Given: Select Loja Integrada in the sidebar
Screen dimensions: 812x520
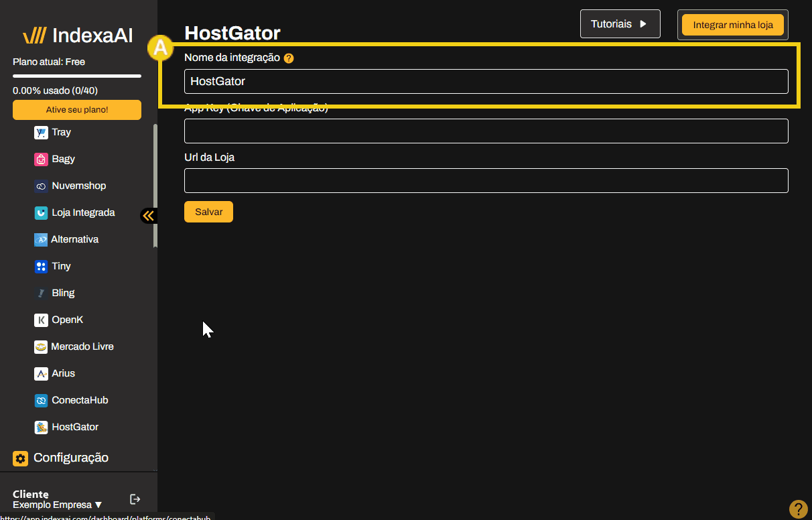Looking at the screenshot, I should pyautogui.click(x=83, y=213).
